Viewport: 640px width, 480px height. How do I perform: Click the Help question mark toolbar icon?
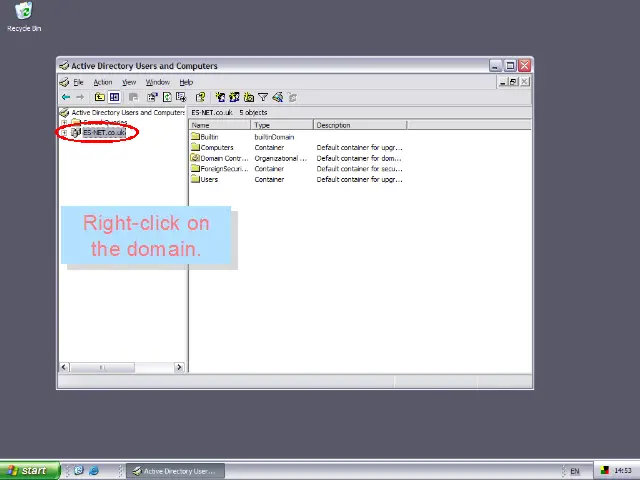tap(200, 97)
